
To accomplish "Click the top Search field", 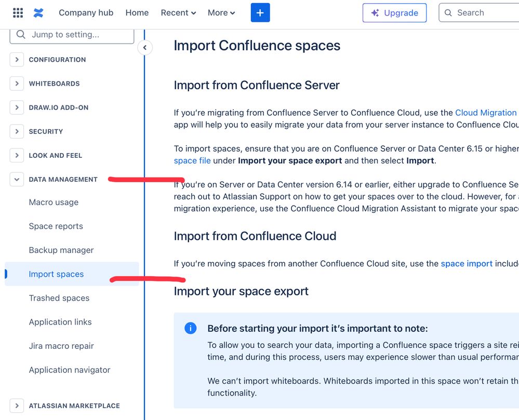I will click(479, 12).
